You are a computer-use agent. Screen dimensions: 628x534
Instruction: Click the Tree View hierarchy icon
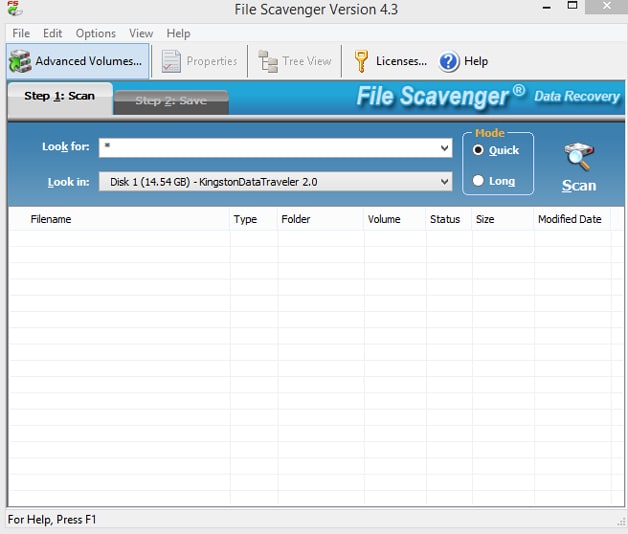[x=268, y=61]
